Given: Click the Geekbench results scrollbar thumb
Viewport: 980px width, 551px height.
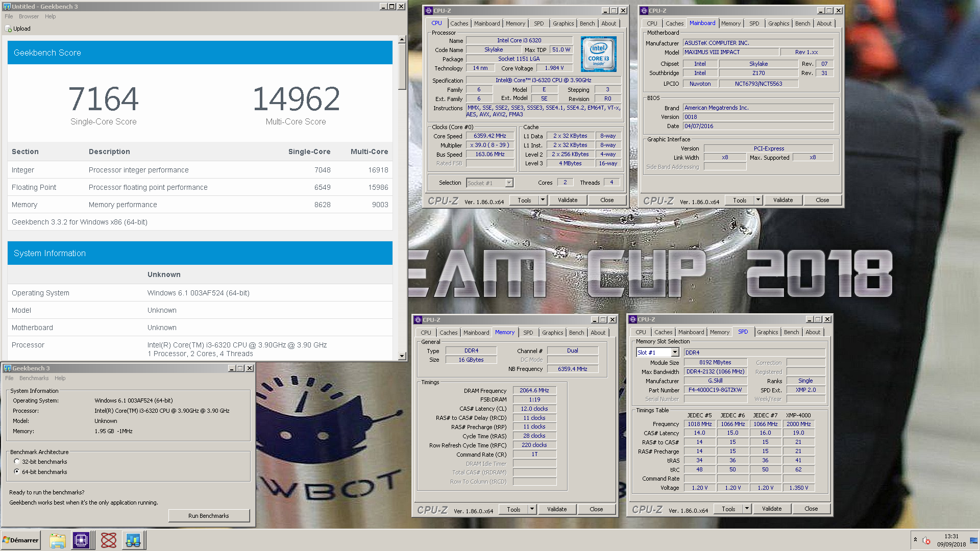Looking at the screenshot, I should coord(402,67).
